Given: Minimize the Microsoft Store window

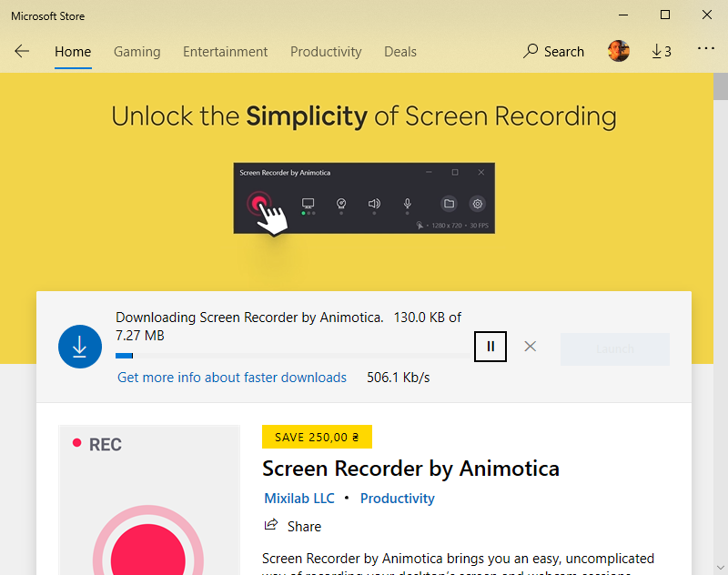Looking at the screenshot, I should [x=623, y=15].
